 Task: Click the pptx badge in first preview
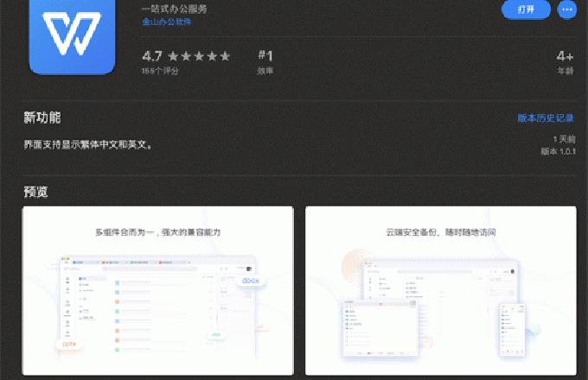coord(67,343)
